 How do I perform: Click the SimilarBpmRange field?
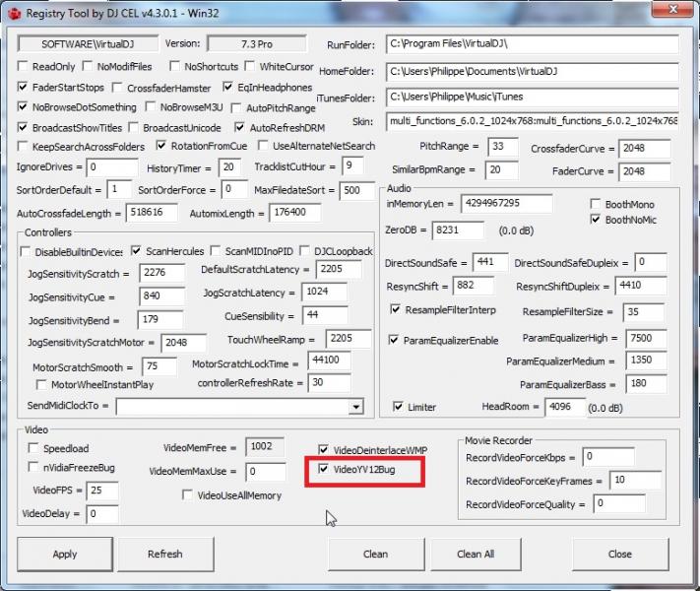(502, 170)
